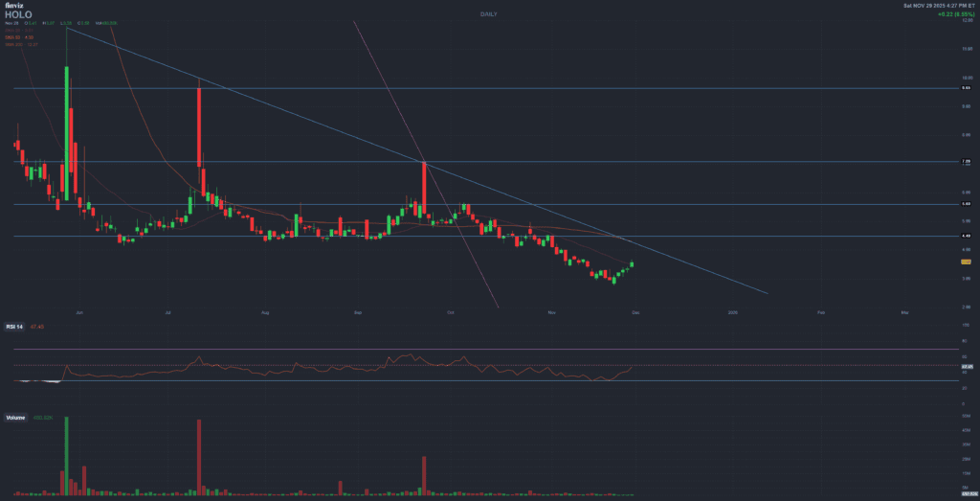Click the latest green candlestick
The width and height of the screenshot is (980, 501).
point(632,264)
